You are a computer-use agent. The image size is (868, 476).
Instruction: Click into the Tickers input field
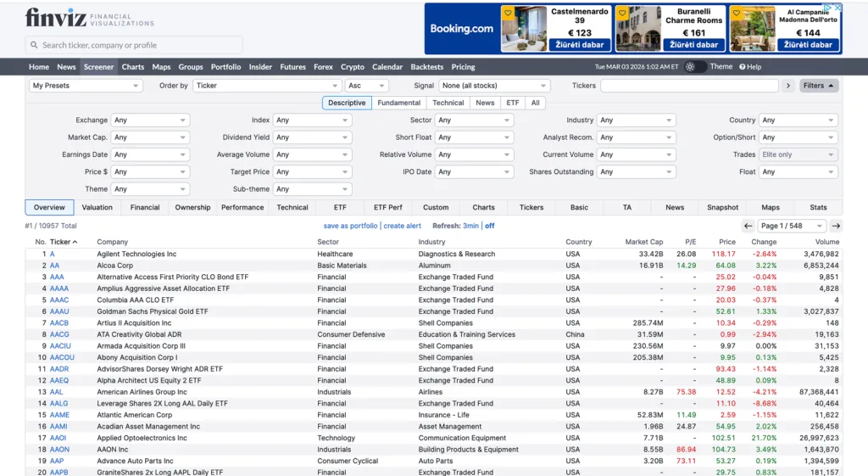(x=689, y=86)
